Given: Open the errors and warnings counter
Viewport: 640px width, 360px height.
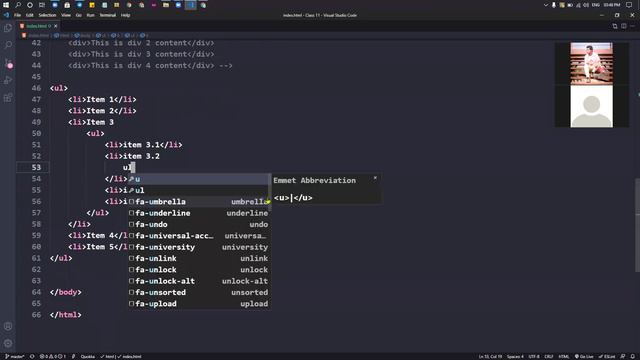Looking at the screenshot, I should (53, 356).
